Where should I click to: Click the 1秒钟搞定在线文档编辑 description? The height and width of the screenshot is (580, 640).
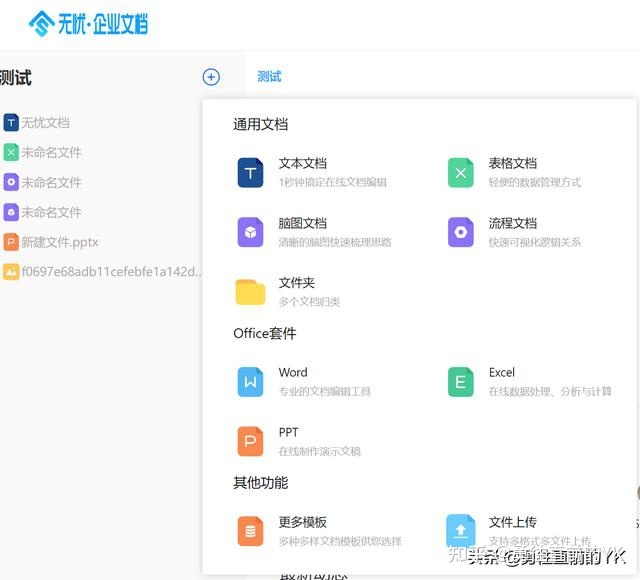pyautogui.click(x=333, y=182)
